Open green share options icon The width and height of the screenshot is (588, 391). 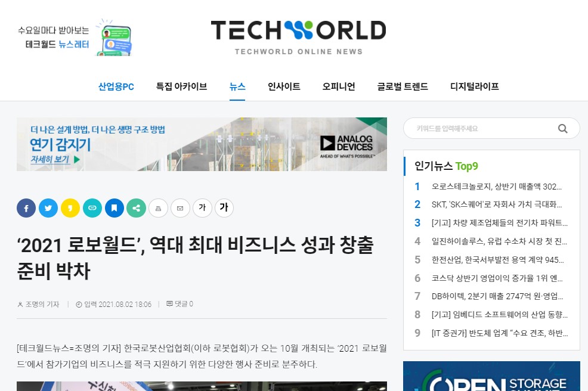pos(137,208)
